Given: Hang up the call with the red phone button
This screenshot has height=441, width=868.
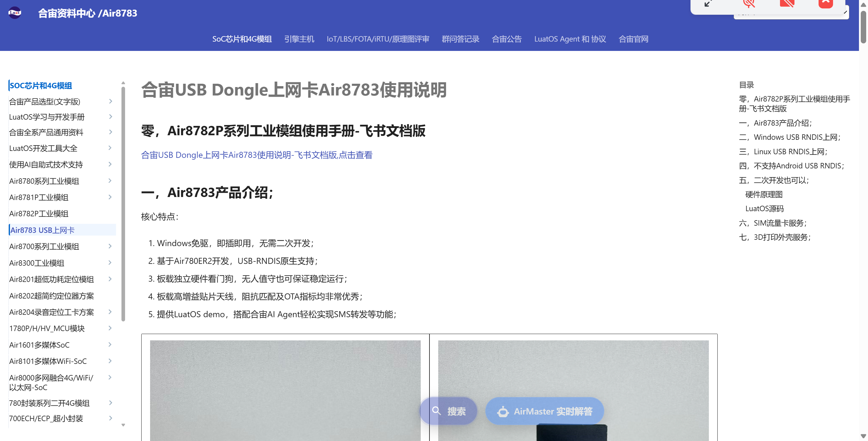Looking at the screenshot, I should point(826,4).
